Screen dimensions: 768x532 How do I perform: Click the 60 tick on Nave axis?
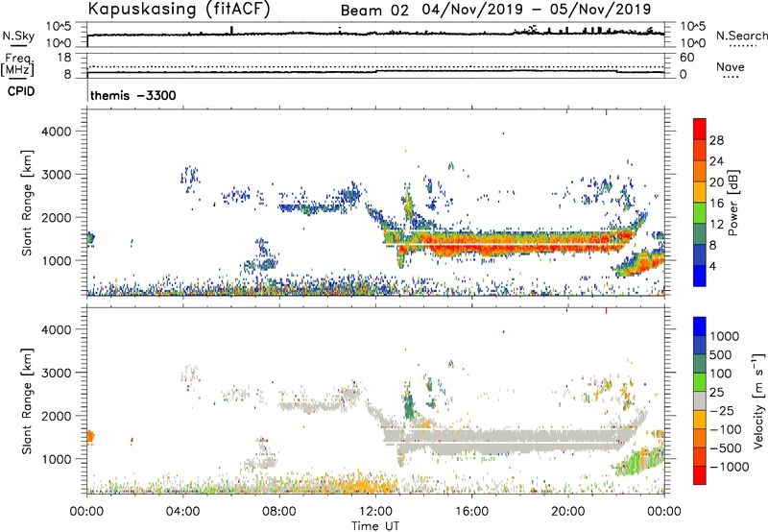(686, 58)
